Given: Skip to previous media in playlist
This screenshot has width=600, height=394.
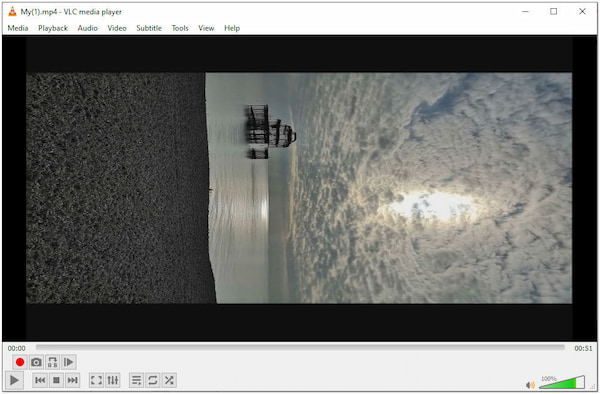Looking at the screenshot, I should 40,380.
